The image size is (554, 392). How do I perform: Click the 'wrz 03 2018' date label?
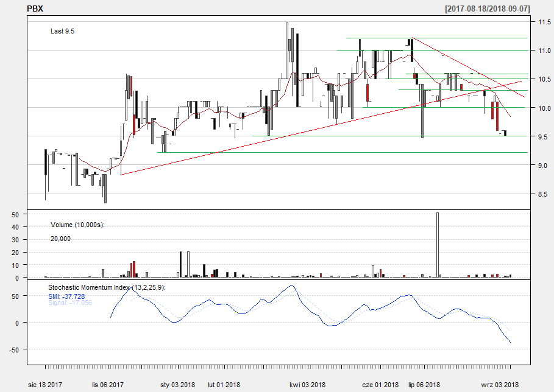click(x=500, y=385)
